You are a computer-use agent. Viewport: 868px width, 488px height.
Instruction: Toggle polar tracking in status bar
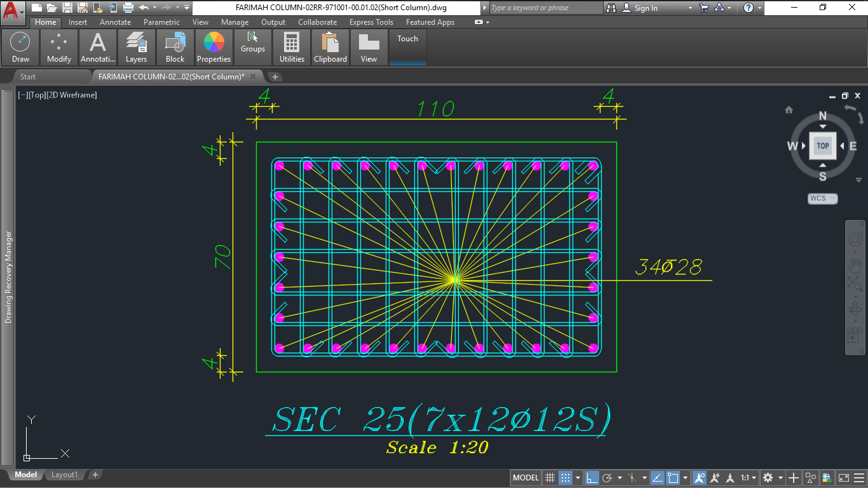point(607,478)
